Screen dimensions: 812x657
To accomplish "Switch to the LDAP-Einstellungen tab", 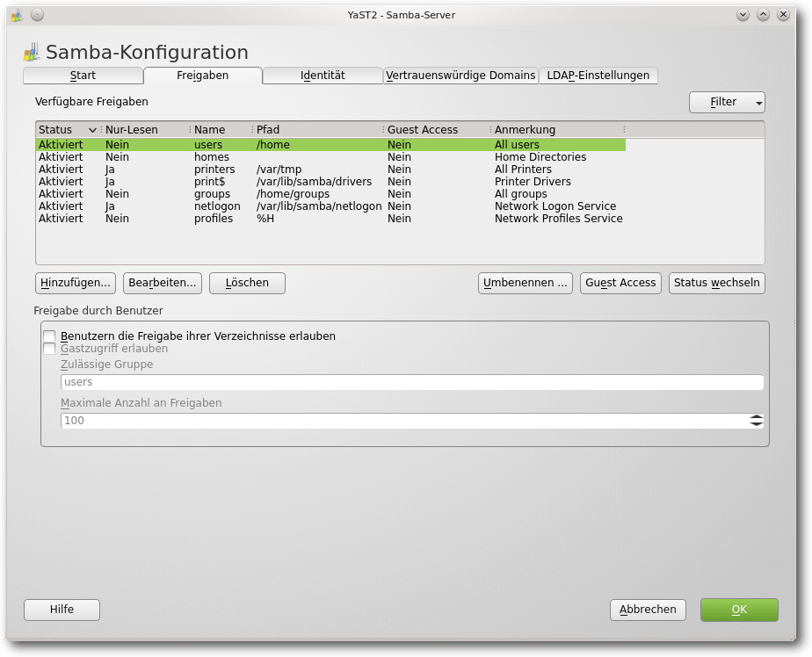I will pos(598,76).
